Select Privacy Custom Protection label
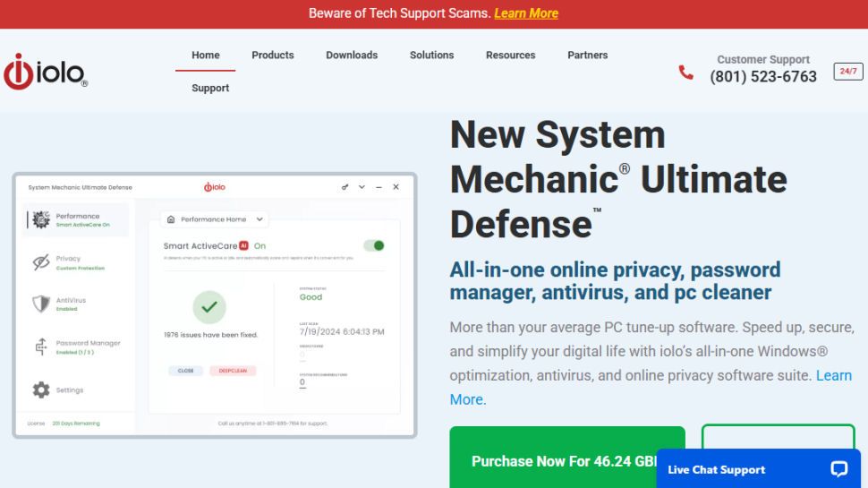The image size is (868, 488). pyautogui.click(x=80, y=262)
